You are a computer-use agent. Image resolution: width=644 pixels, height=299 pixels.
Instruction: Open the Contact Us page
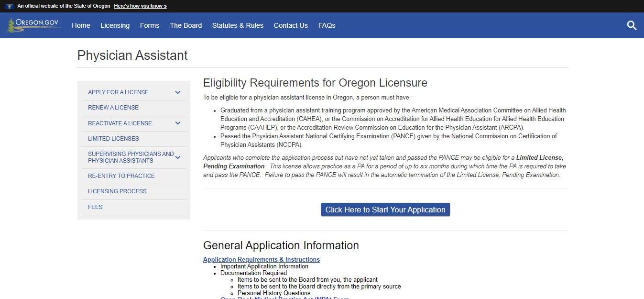pyautogui.click(x=291, y=25)
